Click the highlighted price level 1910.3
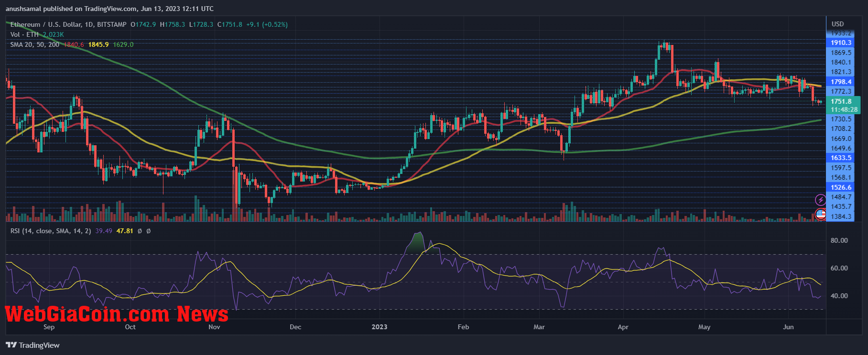This screenshot has width=868, height=355. (841, 43)
